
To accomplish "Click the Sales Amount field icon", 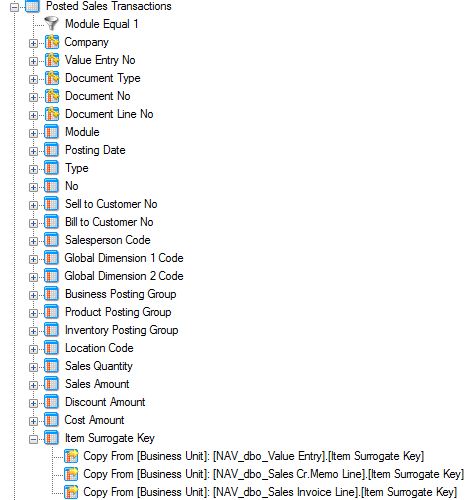I will 52,384.
